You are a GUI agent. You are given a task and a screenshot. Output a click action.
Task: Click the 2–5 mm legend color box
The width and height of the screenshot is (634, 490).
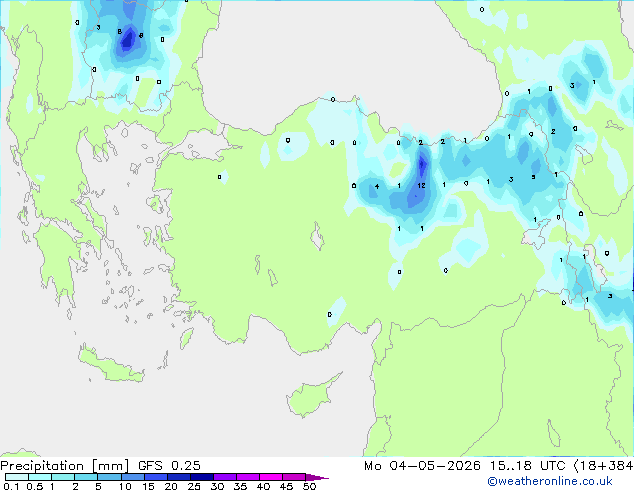(x=86, y=477)
